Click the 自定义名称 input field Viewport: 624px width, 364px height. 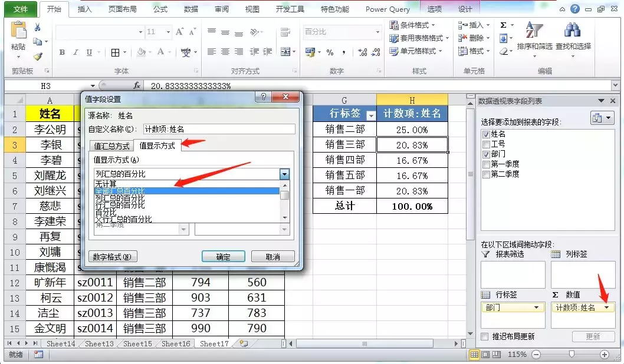tap(219, 129)
